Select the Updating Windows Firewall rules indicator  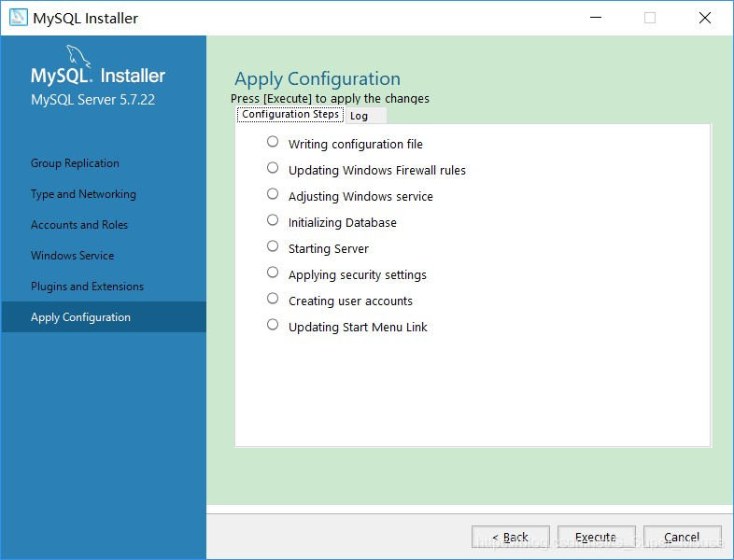[273, 167]
